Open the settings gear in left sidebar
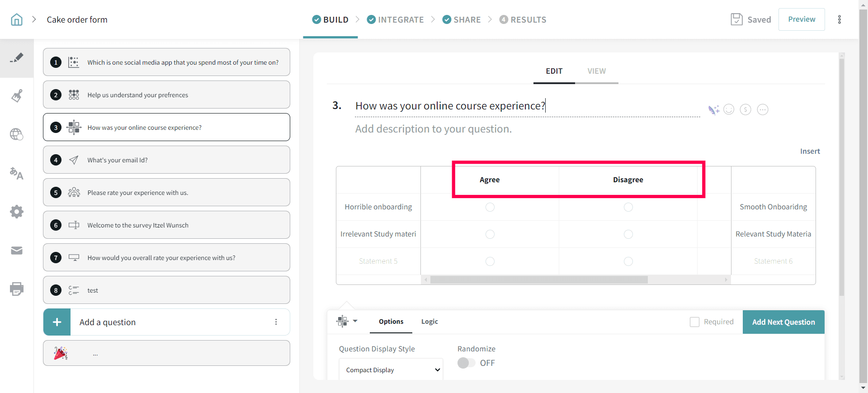 click(x=17, y=212)
